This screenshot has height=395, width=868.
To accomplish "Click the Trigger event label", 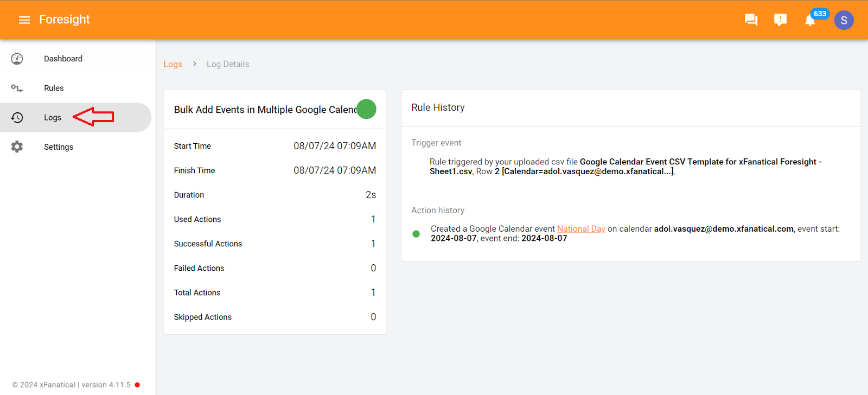I will point(436,143).
